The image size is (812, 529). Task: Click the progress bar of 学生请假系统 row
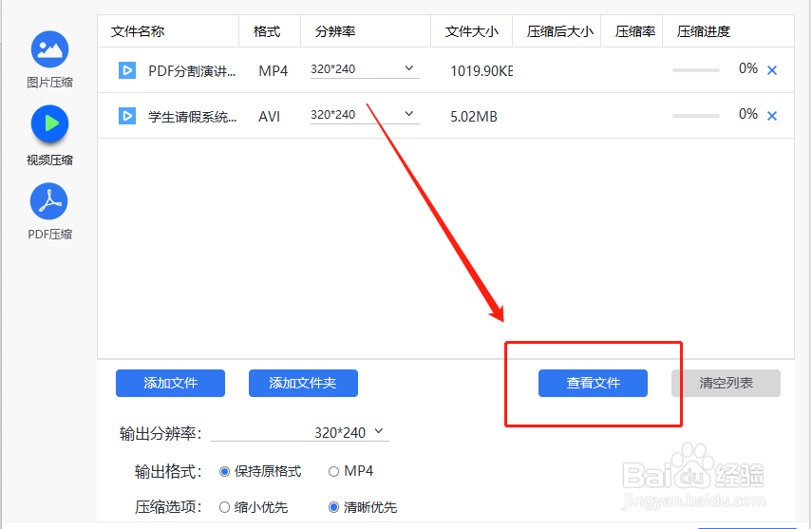[x=696, y=116]
